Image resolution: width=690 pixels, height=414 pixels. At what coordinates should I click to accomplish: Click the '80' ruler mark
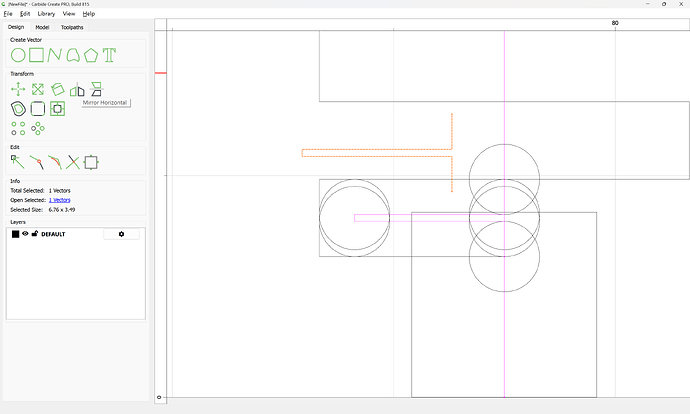pyautogui.click(x=615, y=23)
